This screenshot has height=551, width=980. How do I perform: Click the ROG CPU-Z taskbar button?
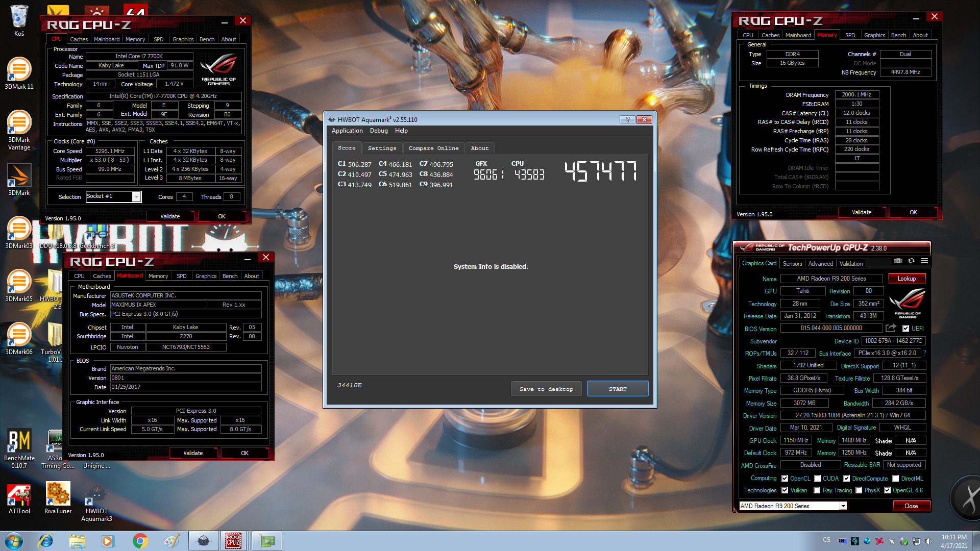click(233, 541)
